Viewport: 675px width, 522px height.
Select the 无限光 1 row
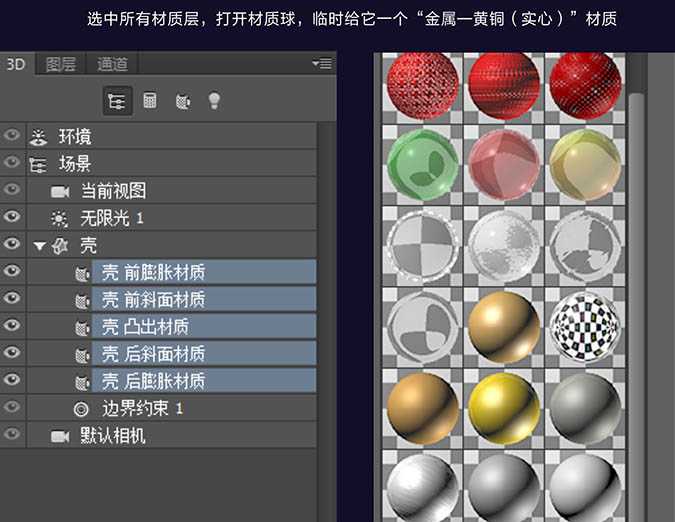click(172, 218)
